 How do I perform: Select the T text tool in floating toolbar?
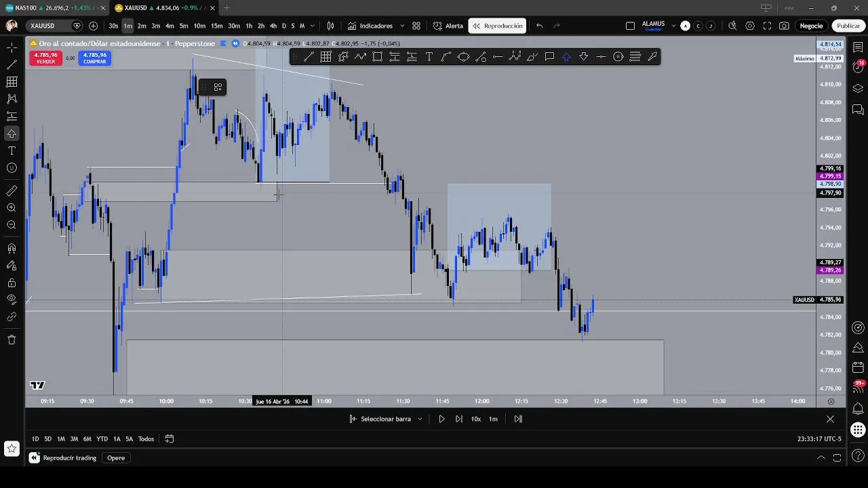coord(429,57)
